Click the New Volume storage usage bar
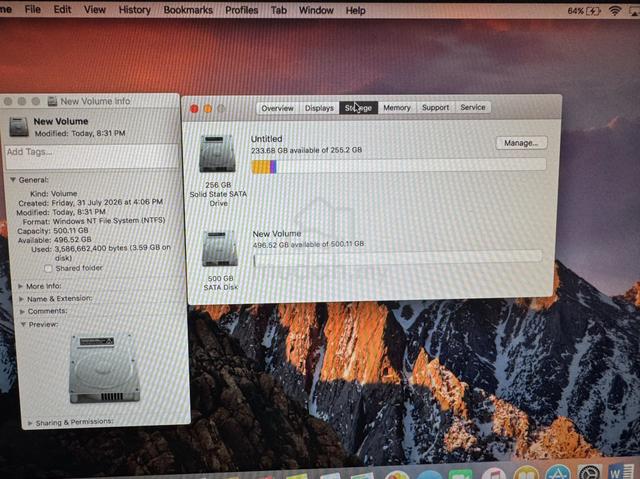This screenshot has width=640, height=479. point(397,259)
